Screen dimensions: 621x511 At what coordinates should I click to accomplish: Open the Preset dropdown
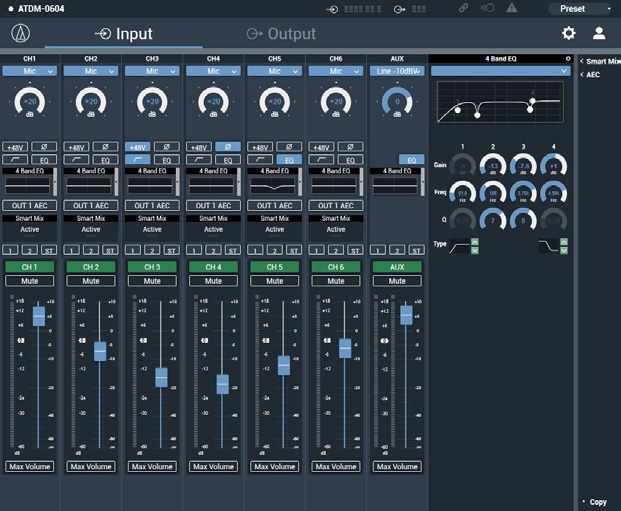[x=579, y=8]
